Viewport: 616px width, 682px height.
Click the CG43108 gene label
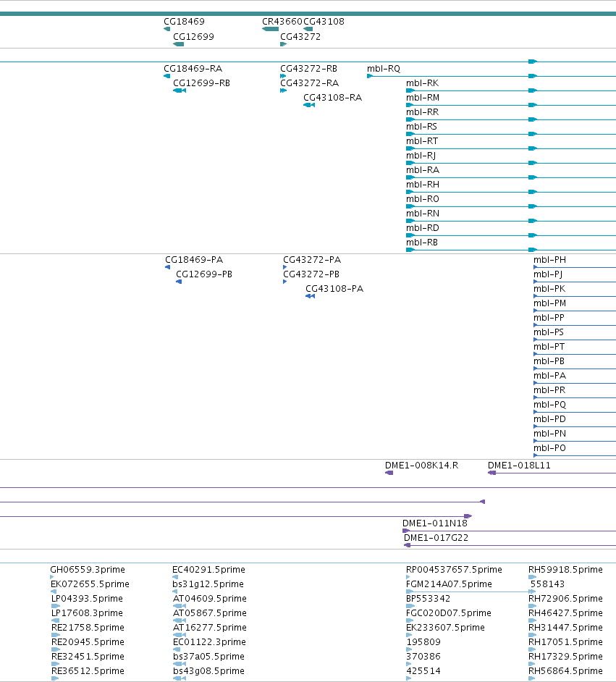324,21
